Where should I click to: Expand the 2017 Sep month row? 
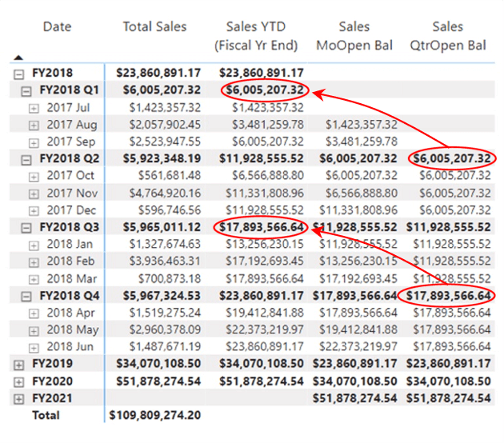tap(34, 142)
